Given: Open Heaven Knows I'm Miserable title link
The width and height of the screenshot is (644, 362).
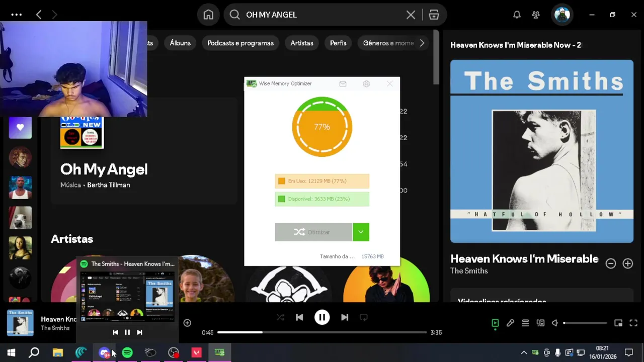Looking at the screenshot, I should point(524,259).
